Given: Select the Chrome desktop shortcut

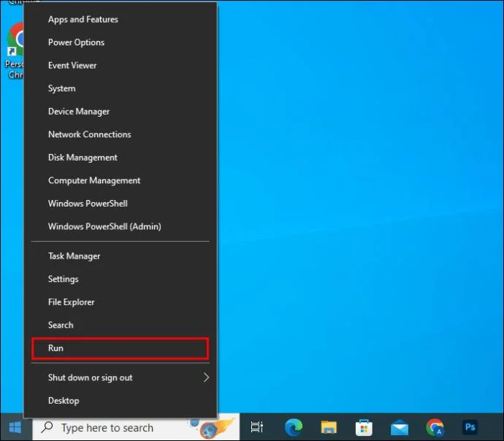Looking at the screenshot, I should pyautogui.click(x=15, y=50).
